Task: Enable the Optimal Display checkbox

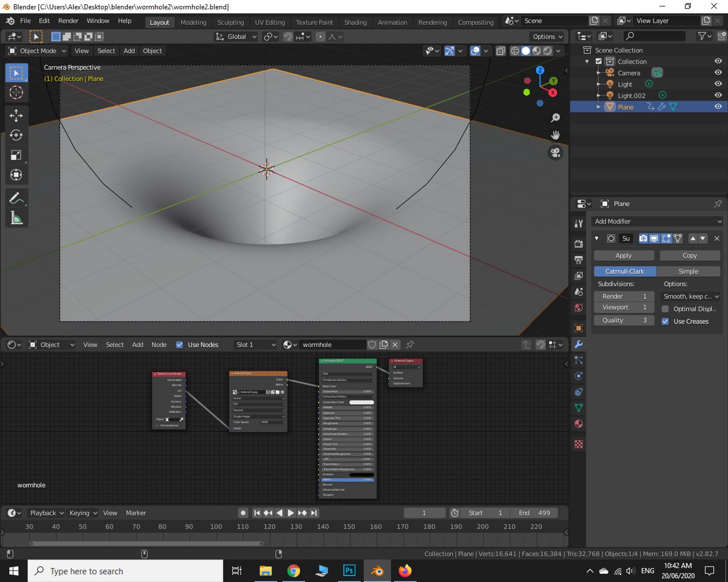Action: 665,309
